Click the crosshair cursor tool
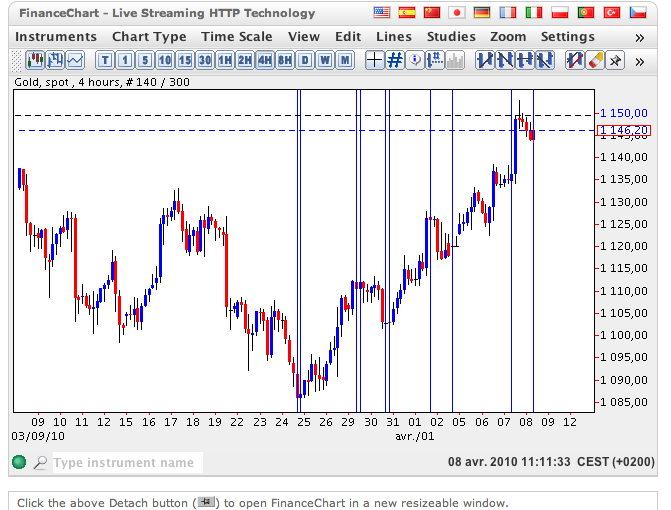671x510 pixels. [375, 60]
